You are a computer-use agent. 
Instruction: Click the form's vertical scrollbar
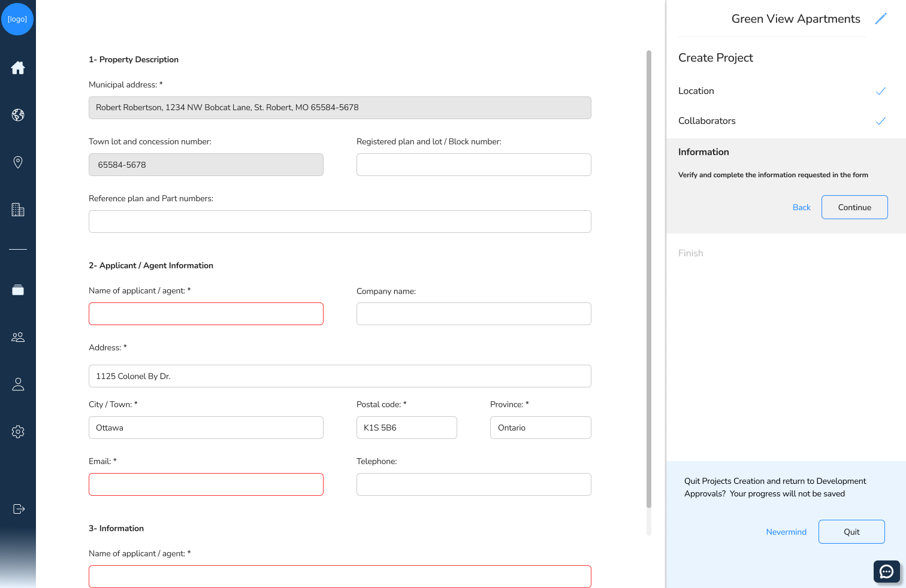[649, 279]
